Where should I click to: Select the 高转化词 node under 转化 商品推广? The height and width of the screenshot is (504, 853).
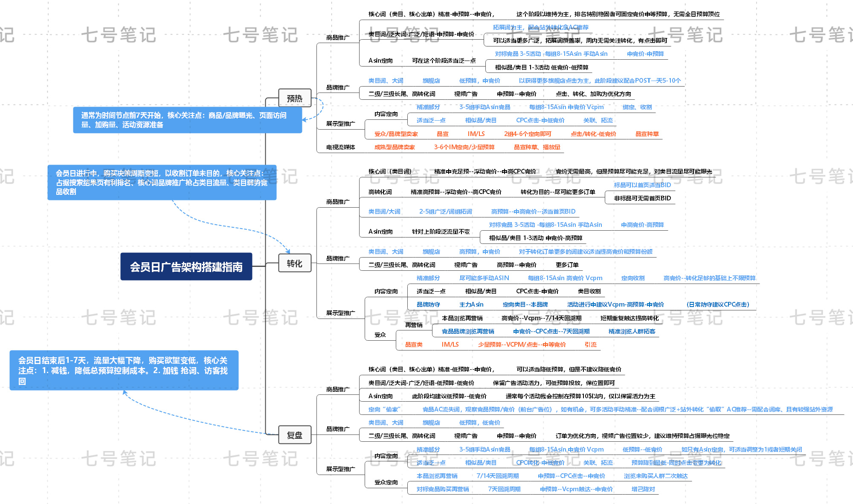380,191
